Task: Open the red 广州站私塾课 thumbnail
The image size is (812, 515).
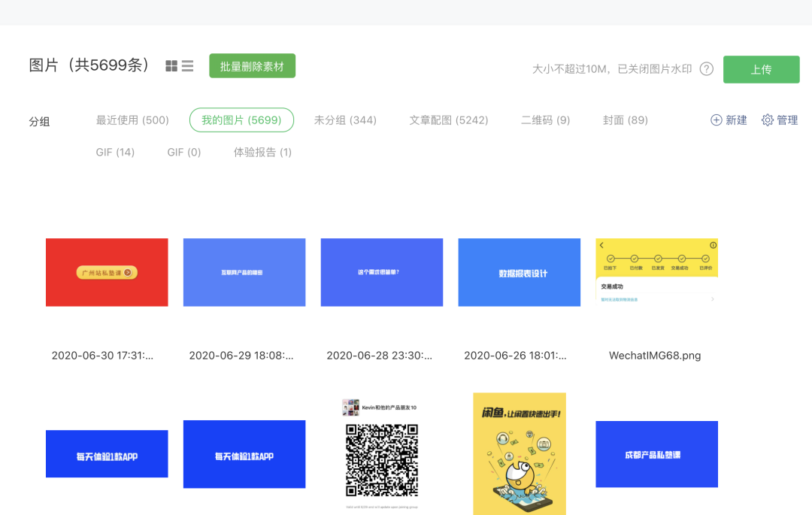Action: tap(107, 272)
